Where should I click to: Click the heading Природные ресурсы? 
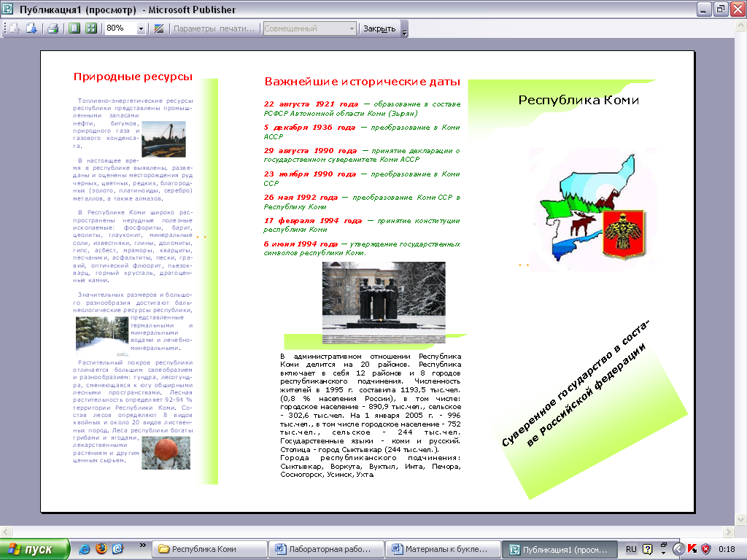point(133,77)
